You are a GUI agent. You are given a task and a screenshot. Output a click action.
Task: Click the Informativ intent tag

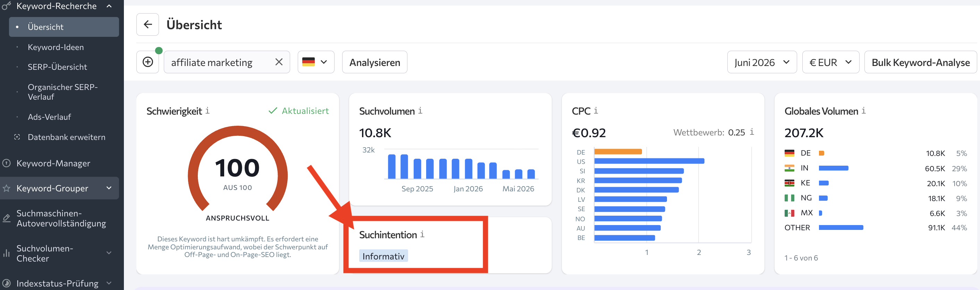click(x=383, y=256)
